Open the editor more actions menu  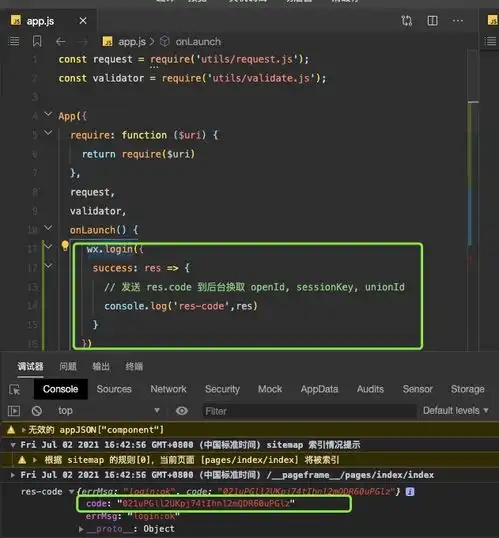click(458, 21)
